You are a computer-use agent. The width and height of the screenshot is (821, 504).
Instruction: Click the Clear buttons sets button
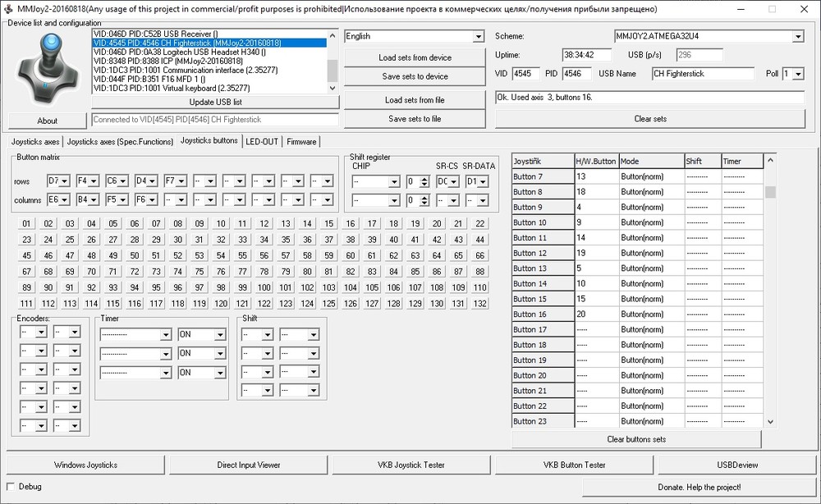(x=636, y=439)
